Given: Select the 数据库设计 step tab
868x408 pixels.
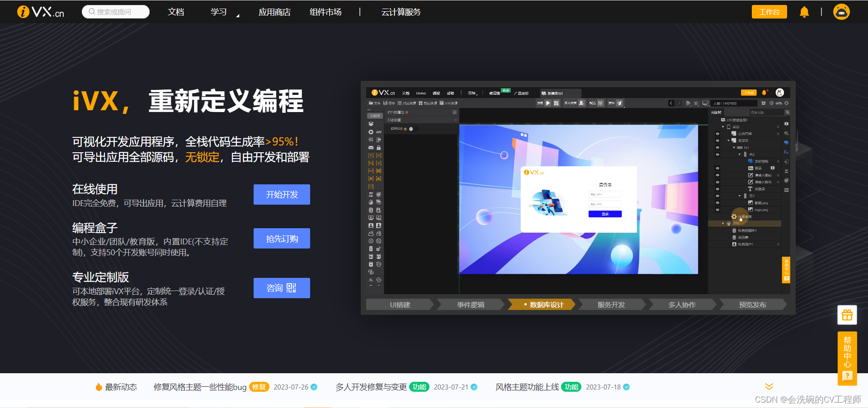Looking at the screenshot, I should click(542, 305).
